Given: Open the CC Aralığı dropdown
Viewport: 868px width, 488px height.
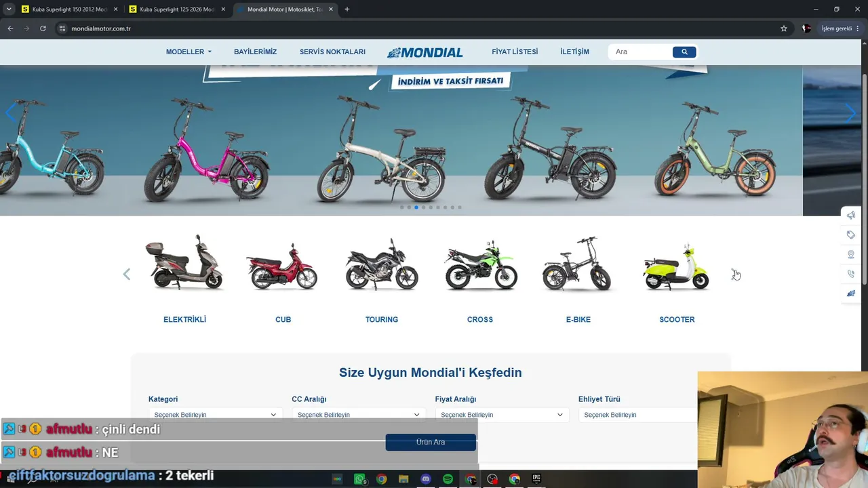Looking at the screenshot, I should coord(359,415).
